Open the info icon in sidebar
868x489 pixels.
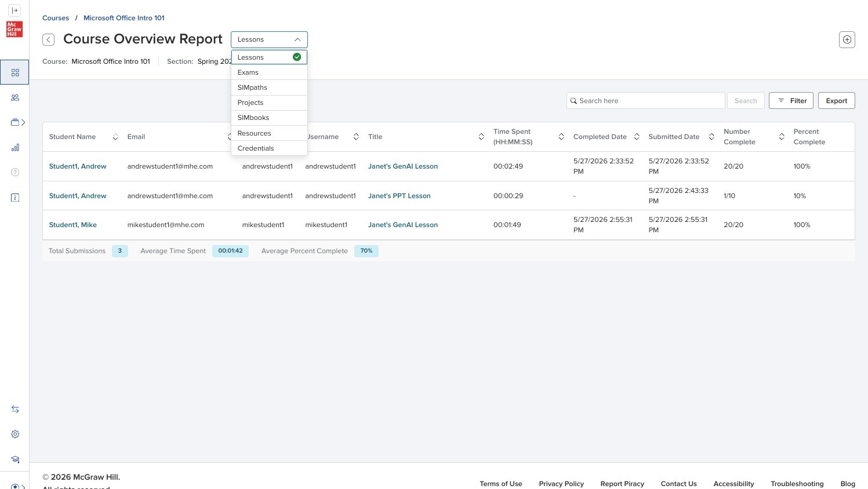click(15, 198)
